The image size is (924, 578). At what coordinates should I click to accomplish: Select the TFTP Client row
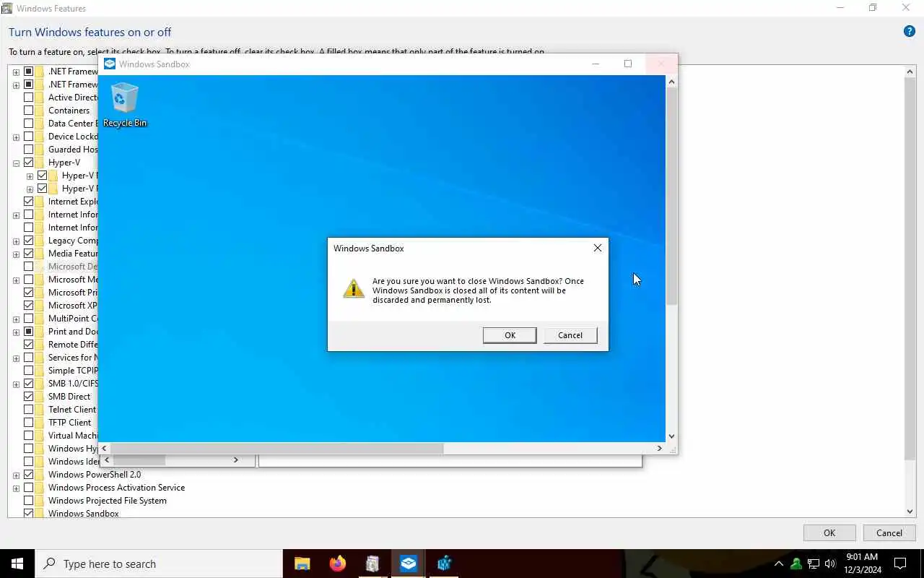pos(69,423)
